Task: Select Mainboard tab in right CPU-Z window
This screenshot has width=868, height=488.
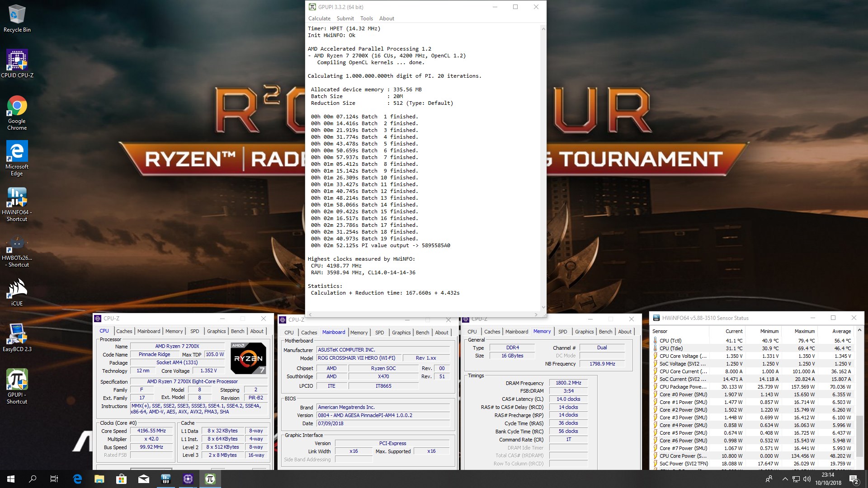Action: pos(517,332)
